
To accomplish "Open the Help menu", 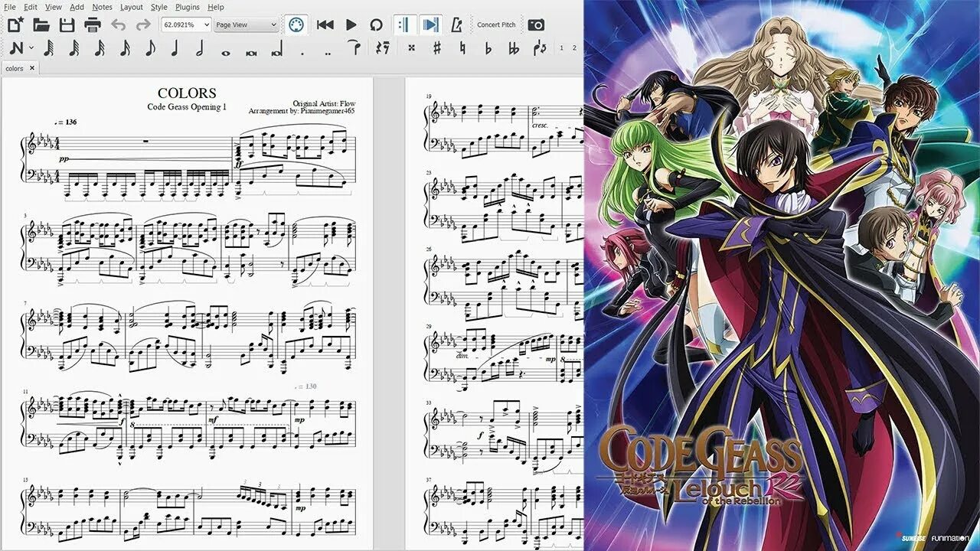I will click(x=216, y=7).
